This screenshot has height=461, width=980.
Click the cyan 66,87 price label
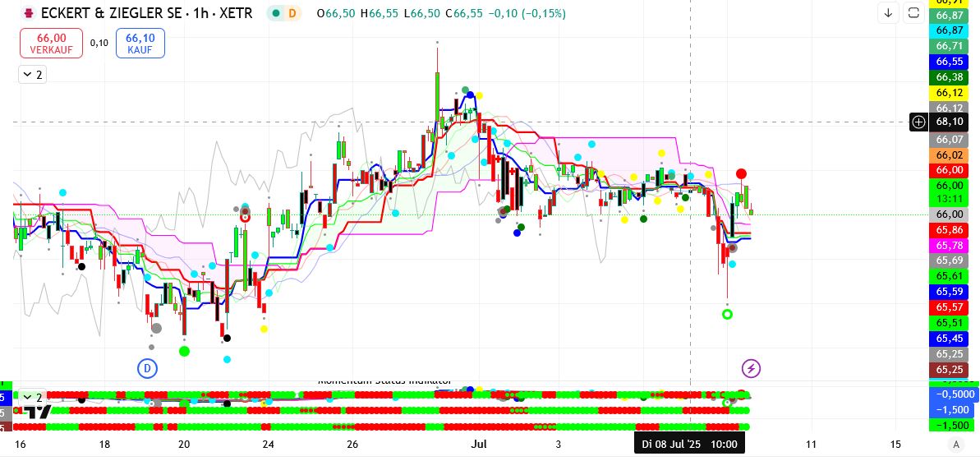(949, 30)
